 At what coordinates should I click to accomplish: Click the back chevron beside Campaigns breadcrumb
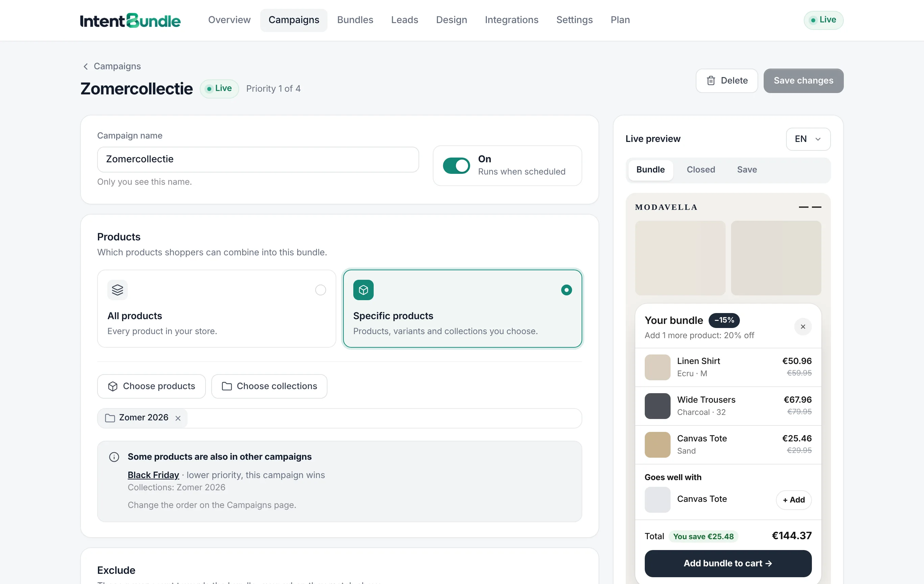(x=86, y=66)
